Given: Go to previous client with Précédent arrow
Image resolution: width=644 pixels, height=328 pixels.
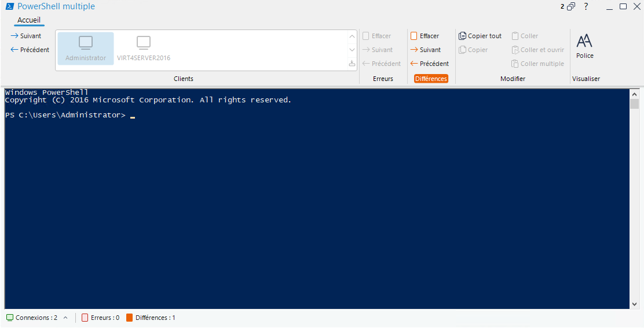Looking at the screenshot, I should [30, 50].
